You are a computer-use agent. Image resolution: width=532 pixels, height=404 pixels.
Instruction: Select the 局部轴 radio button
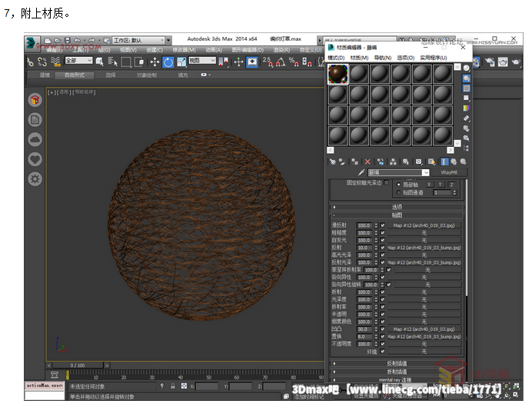pyautogui.click(x=399, y=185)
